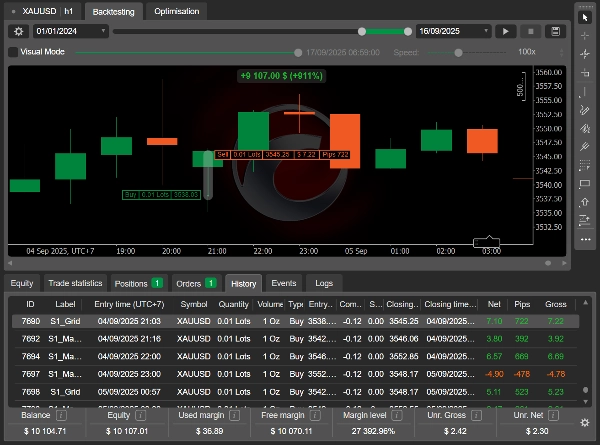The width and height of the screenshot is (600, 445).
Task: Sort history by the ID column
Action: [30, 305]
